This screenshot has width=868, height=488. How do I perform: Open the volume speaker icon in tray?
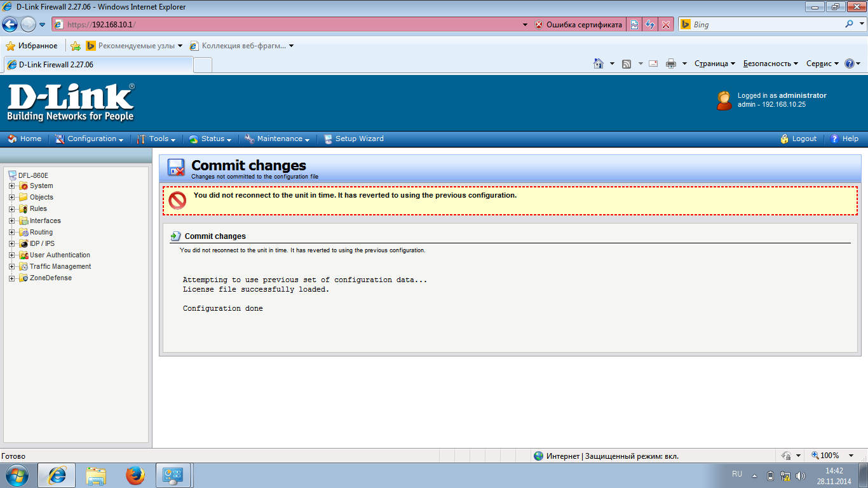click(801, 475)
